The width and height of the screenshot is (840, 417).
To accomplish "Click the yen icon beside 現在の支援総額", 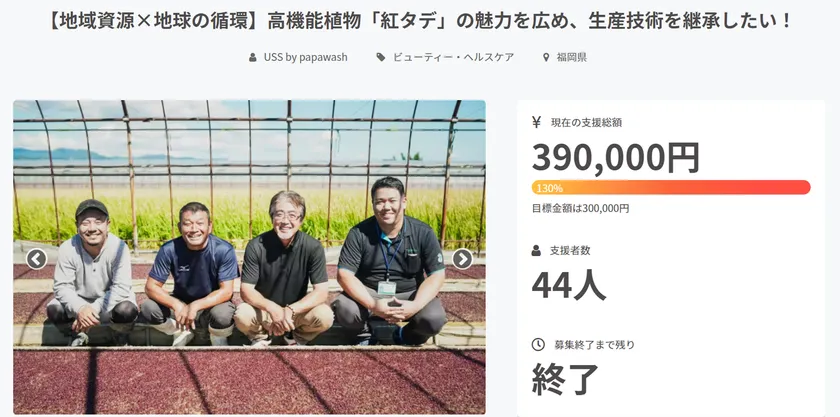I will pyautogui.click(x=537, y=122).
